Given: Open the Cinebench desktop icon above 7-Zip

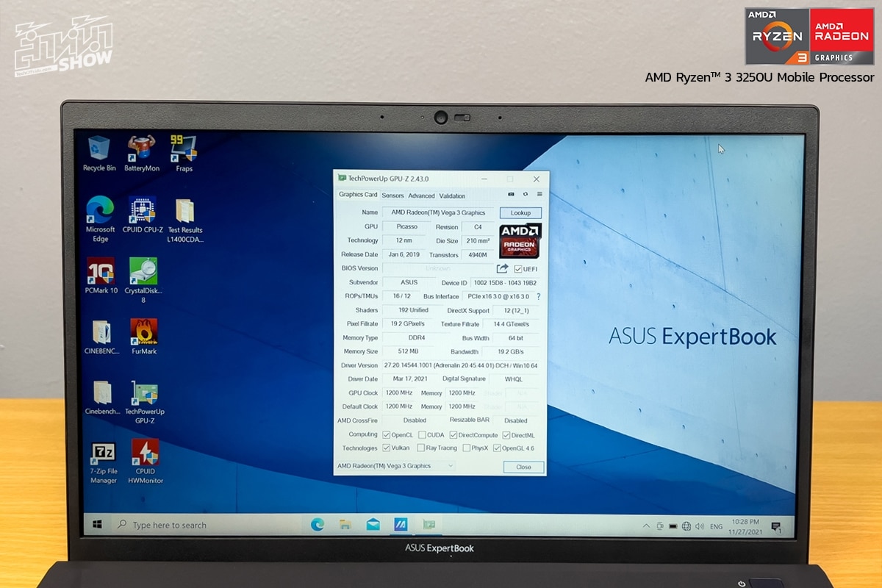Looking at the screenshot, I should coord(103,398).
